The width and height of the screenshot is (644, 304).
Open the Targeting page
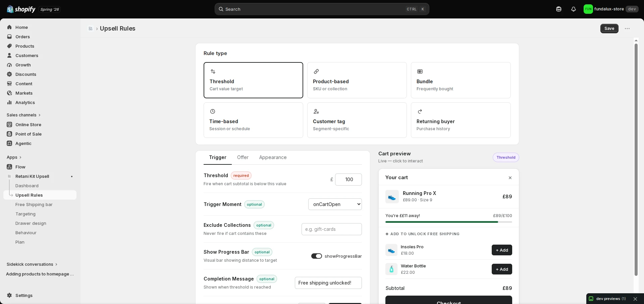point(25,214)
